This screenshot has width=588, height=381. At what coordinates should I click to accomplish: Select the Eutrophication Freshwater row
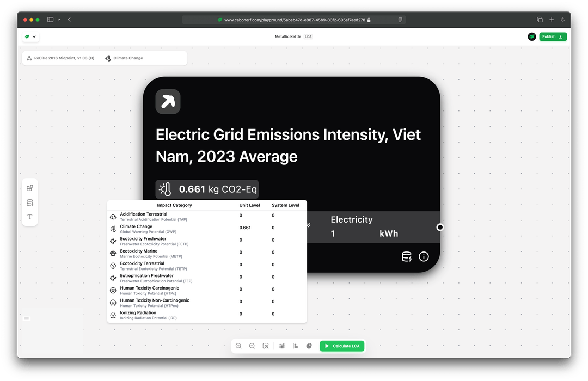(207, 278)
